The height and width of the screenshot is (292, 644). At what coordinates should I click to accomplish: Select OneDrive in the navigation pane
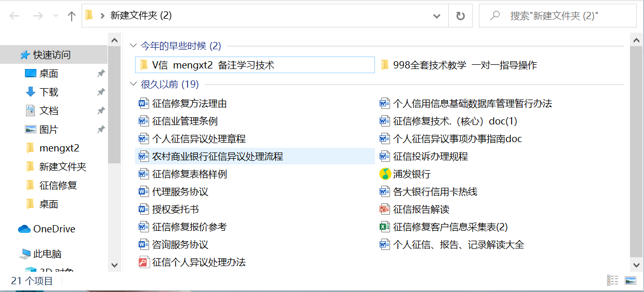coord(54,229)
